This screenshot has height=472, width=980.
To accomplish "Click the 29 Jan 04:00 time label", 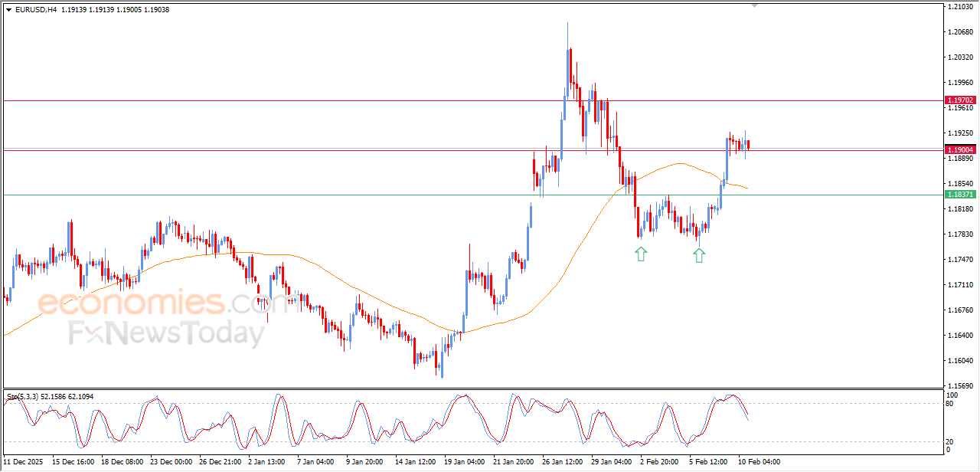I will coord(611,462).
